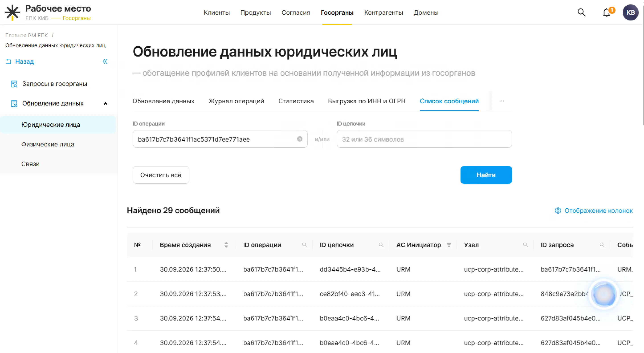
Task: Sort by Время создания column arrows
Action: (226, 245)
